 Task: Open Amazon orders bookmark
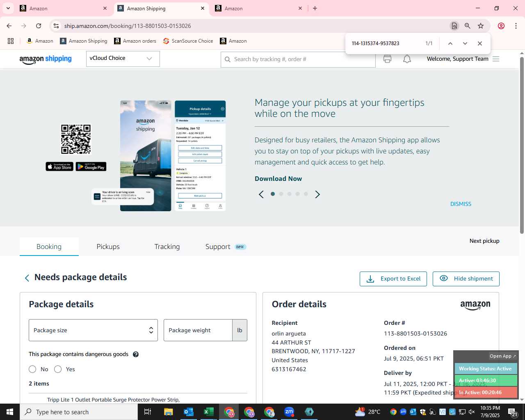[x=135, y=41]
